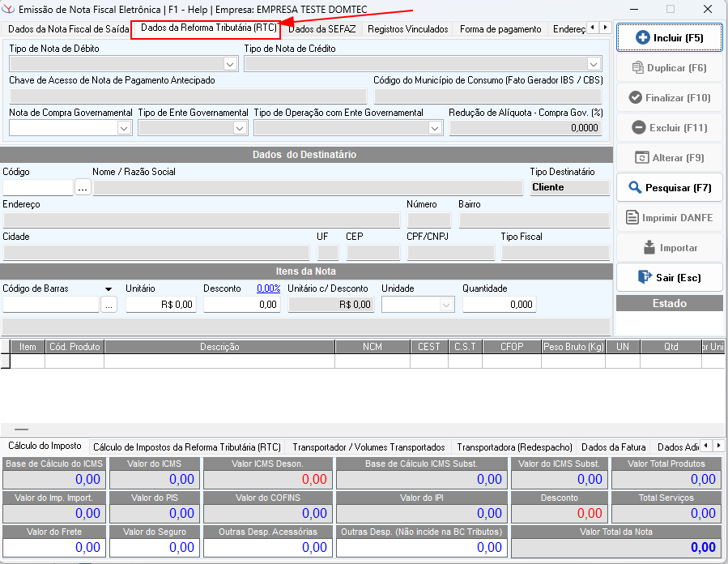Open the Tipo de Nota de Crédito dropdown

[593, 63]
